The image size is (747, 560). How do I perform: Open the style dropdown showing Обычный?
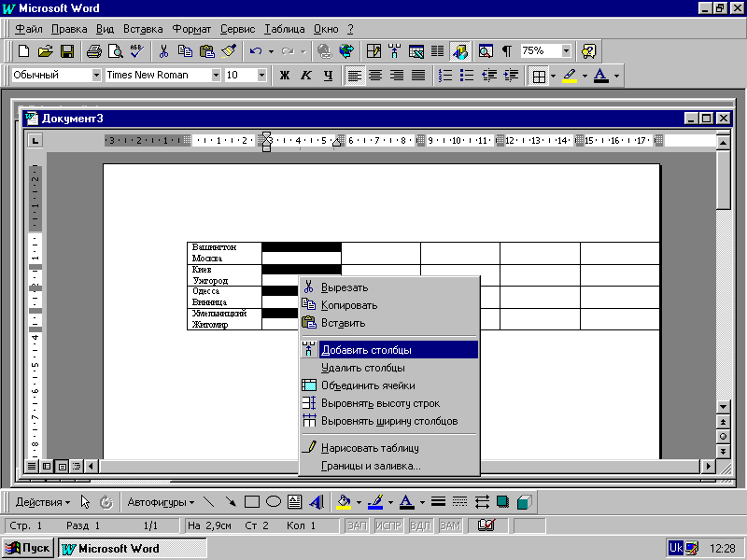(96, 75)
